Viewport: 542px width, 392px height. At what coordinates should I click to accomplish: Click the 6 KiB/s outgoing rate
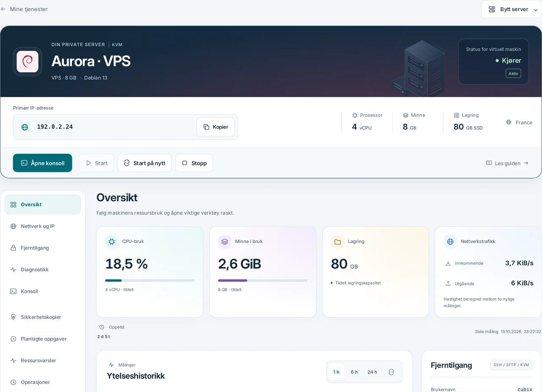click(522, 283)
